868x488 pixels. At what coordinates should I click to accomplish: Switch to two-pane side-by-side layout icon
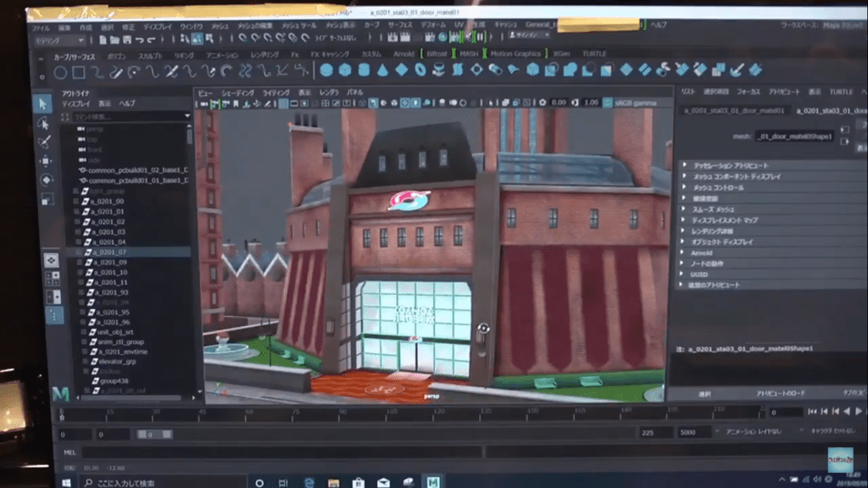53,297
